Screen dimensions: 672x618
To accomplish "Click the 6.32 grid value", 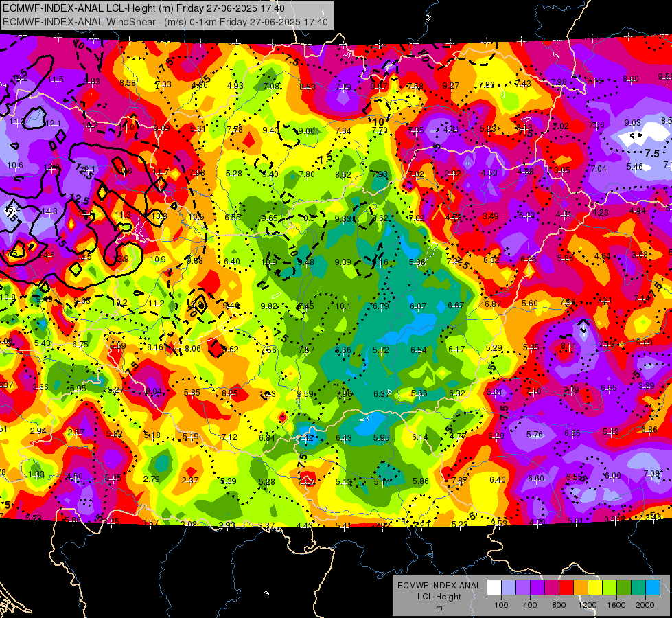I will pyautogui.click(x=457, y=393).
